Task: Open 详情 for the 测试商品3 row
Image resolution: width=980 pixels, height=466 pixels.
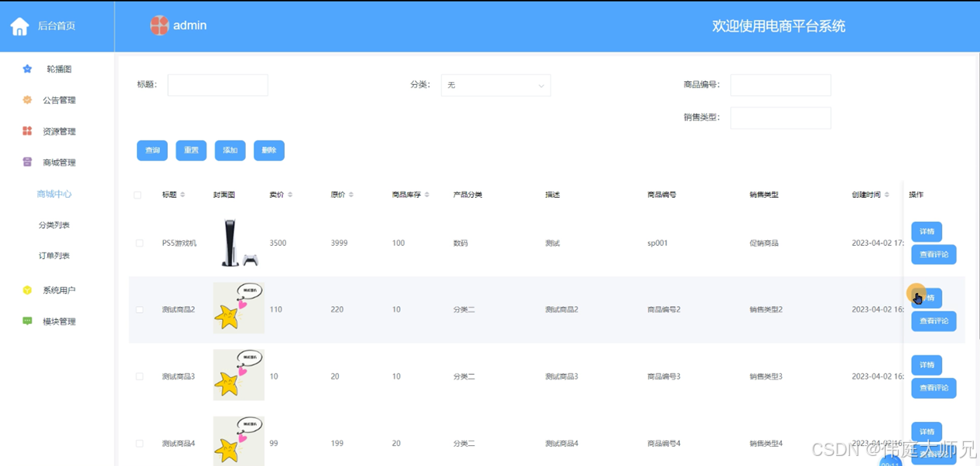Action: tap(927, 365)
